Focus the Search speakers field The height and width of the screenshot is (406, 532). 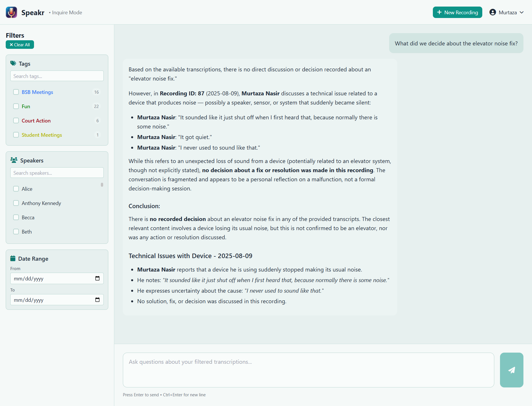57,173
